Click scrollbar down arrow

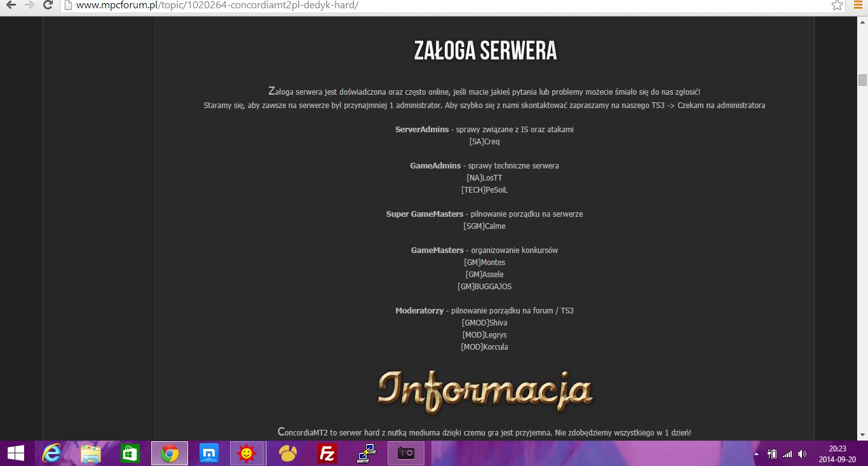pyautogui.click(x=862, y=435)
